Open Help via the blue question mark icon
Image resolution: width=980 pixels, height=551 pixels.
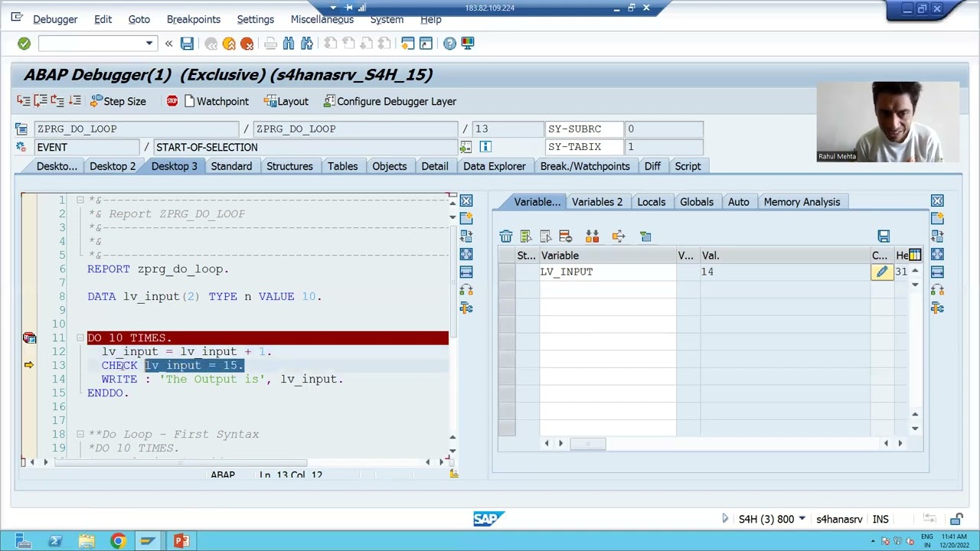(x=449, y=44)
